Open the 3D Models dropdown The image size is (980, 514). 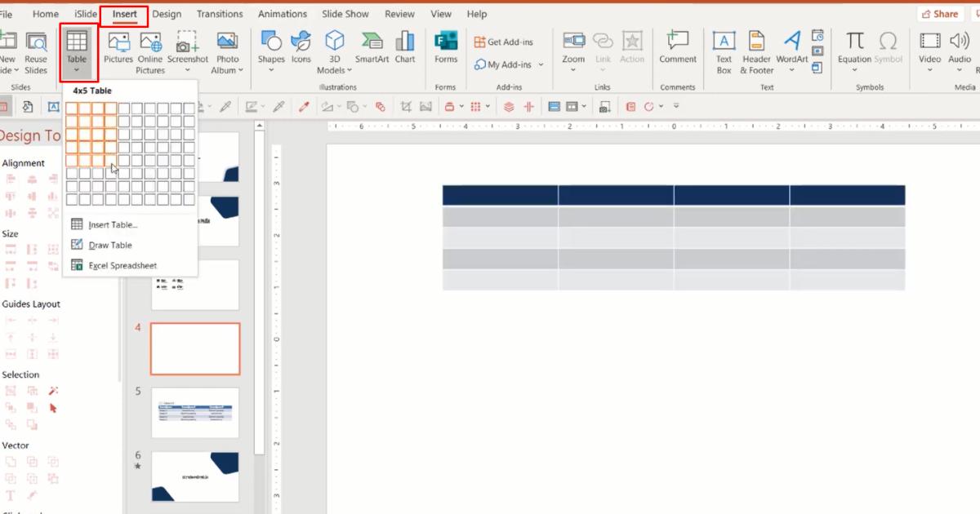(x=334, y=52)
